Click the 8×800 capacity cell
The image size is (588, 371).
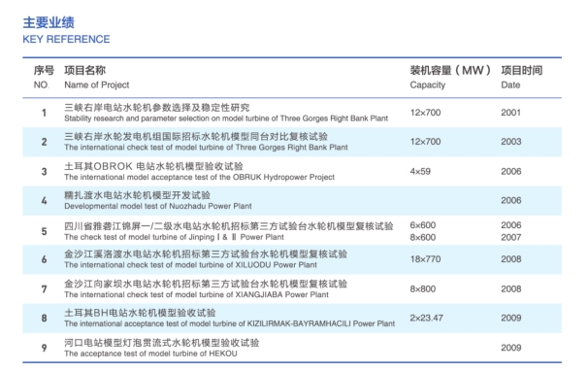coord(423,288)
